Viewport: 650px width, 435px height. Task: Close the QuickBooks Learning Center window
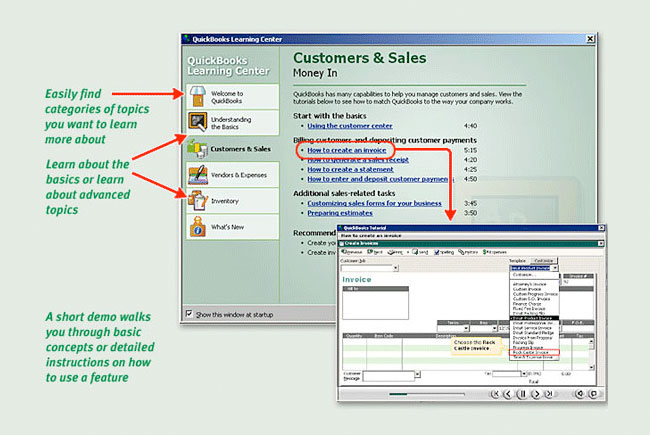coord(590,39)
